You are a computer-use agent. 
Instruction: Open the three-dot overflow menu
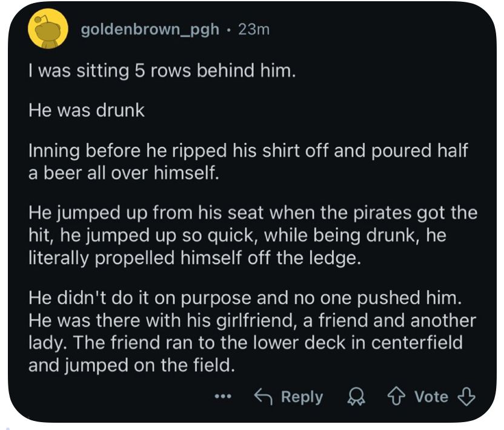[x=223, y=397]
